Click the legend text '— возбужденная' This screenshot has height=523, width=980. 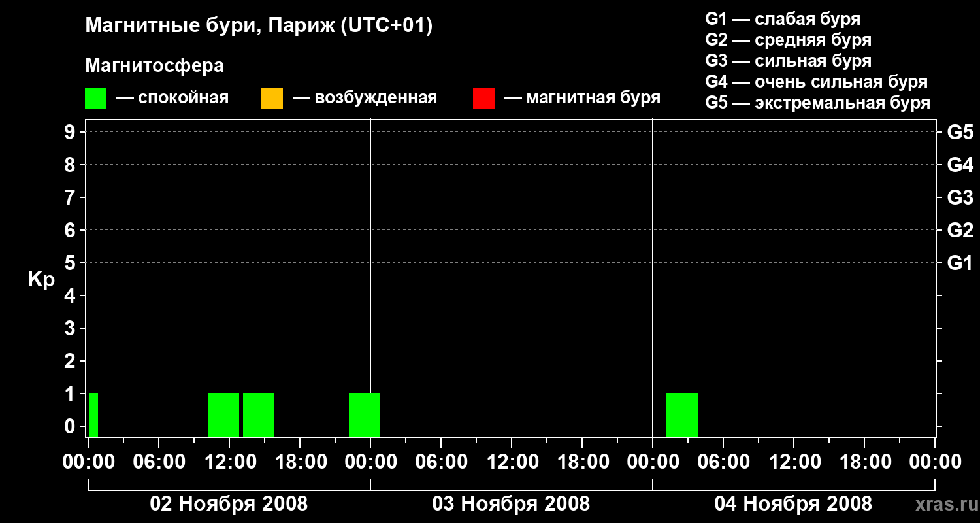(x=365, y=99)
